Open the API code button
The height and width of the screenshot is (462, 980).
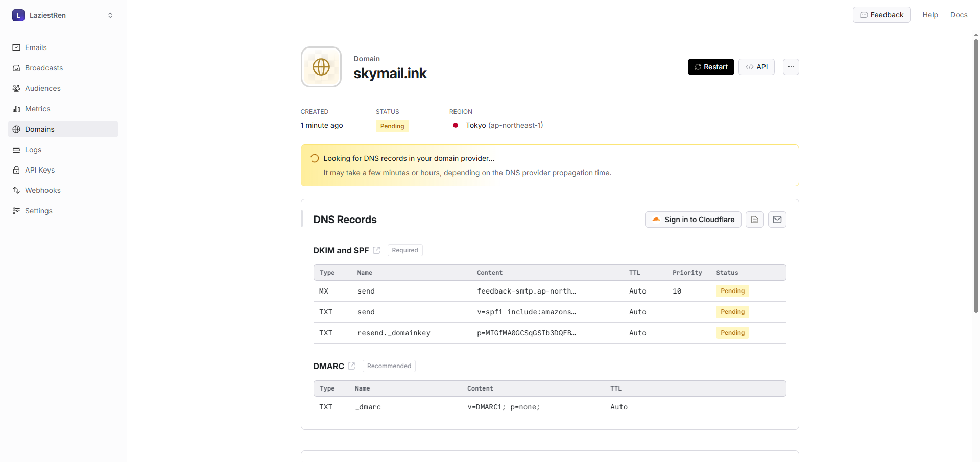(x=756, y=67)
